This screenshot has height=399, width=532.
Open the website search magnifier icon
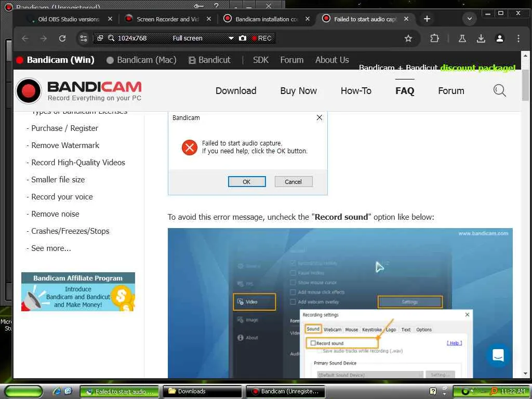[x=499, y=90]
